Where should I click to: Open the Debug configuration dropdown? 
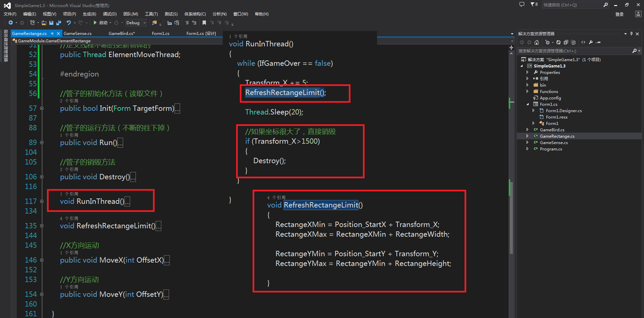pyautogui.click(x=136, y=23)
